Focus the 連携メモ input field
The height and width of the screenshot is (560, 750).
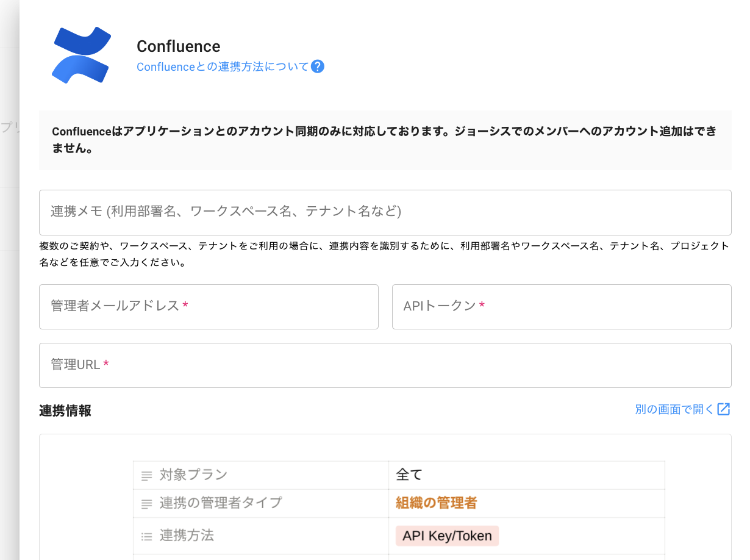(385, 212)
